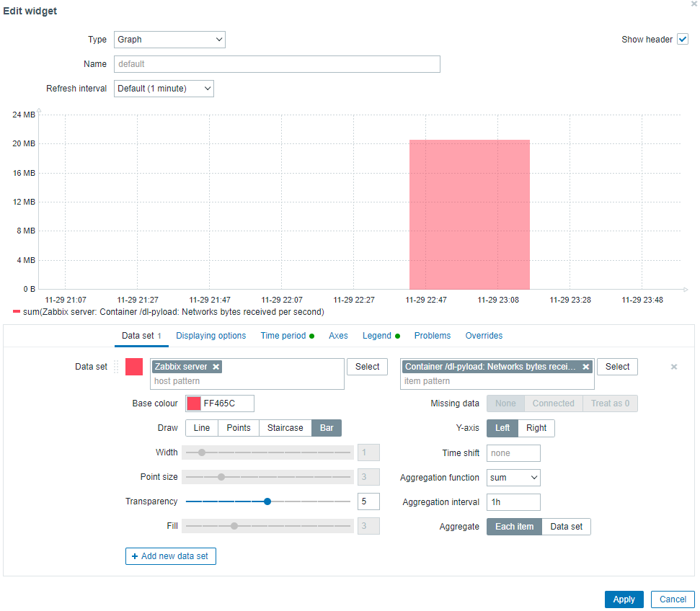Switch to the Problems tab
The image size is (700, 611).
pos(432,336)
